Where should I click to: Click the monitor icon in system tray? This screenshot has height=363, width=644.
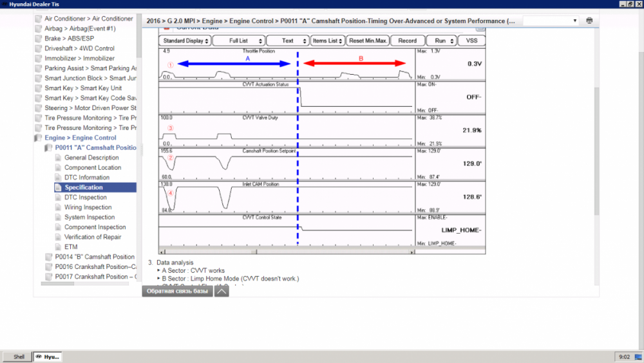click(x=638, y=357)
